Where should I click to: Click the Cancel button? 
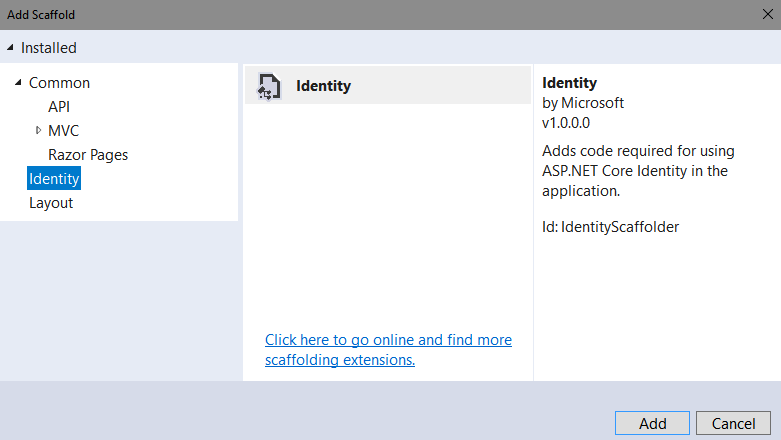point(733,423)
